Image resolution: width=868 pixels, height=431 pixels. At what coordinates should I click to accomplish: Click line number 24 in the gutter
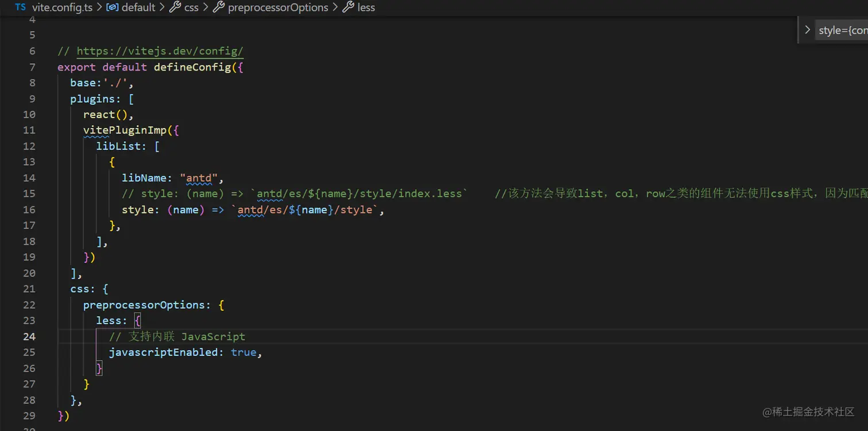click(x=29, y=336)
